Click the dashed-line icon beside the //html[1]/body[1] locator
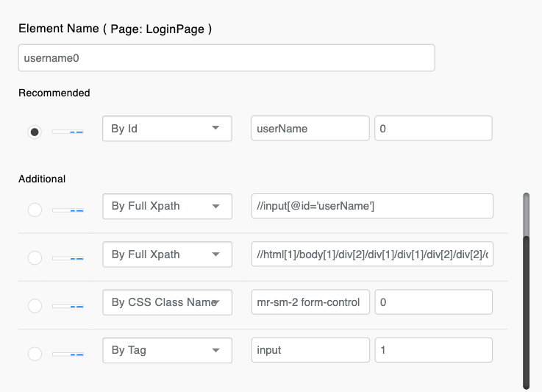 click(x=68, y=258)
